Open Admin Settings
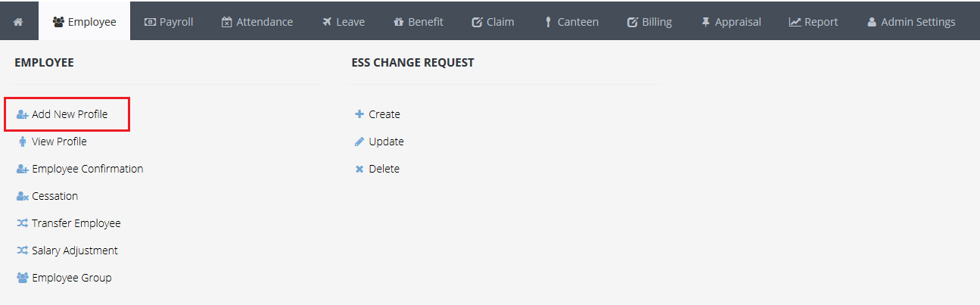Screen dimensions: 980x305 click(x=911, y=22)
